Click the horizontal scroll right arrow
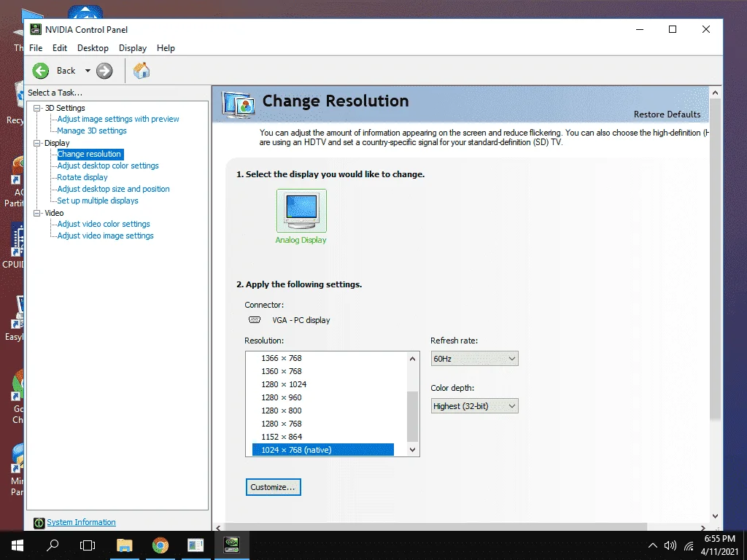The width and height of the screenshot is (747, 560). click(703, 528)
